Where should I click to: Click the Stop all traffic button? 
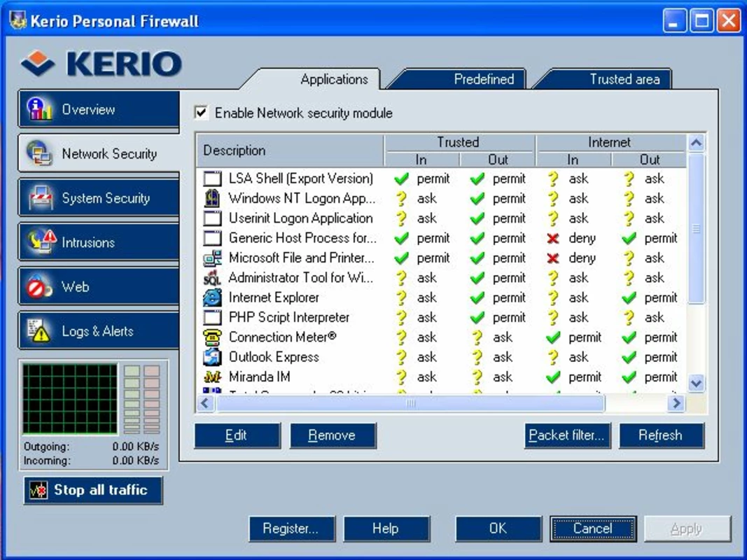click(x=93, y=490)
